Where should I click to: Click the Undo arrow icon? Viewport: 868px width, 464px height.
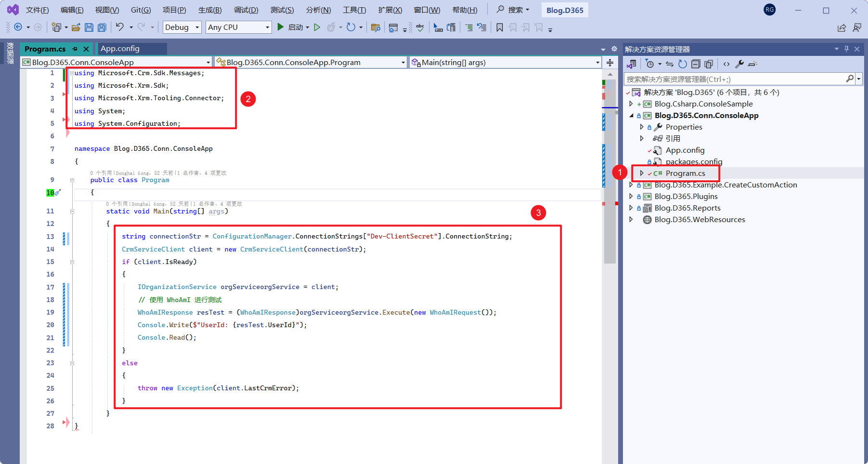click(120, 27)
